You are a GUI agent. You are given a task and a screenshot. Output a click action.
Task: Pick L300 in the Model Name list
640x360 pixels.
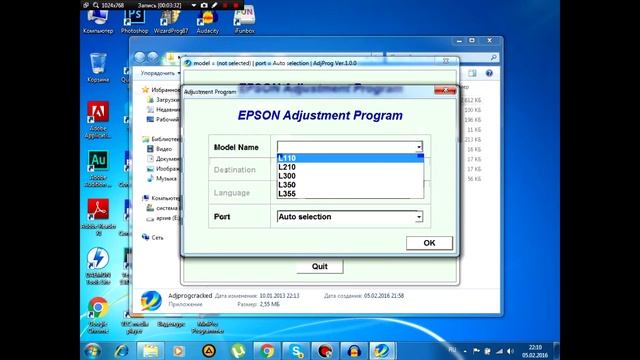click(350, 176)
